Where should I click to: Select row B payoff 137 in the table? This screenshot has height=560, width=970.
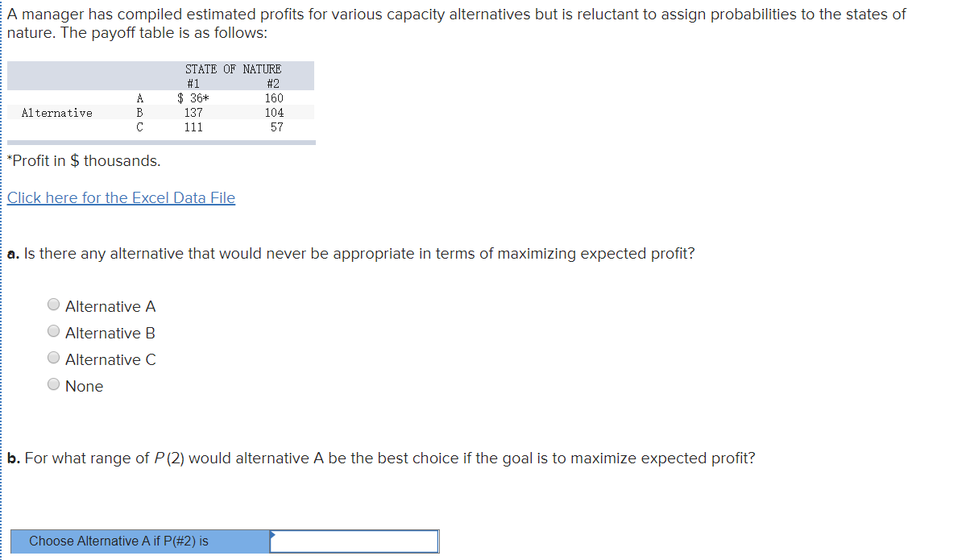pyautogui.click(x=193, y=112)
